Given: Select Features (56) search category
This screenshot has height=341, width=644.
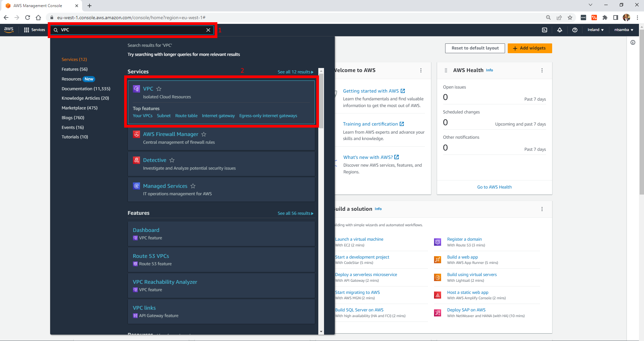Looking at the screenshot, I should click(x=74, y=69).
